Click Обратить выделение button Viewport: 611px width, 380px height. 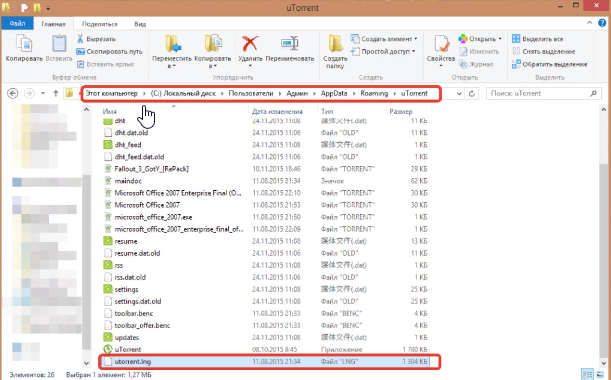tap(549, 64)
